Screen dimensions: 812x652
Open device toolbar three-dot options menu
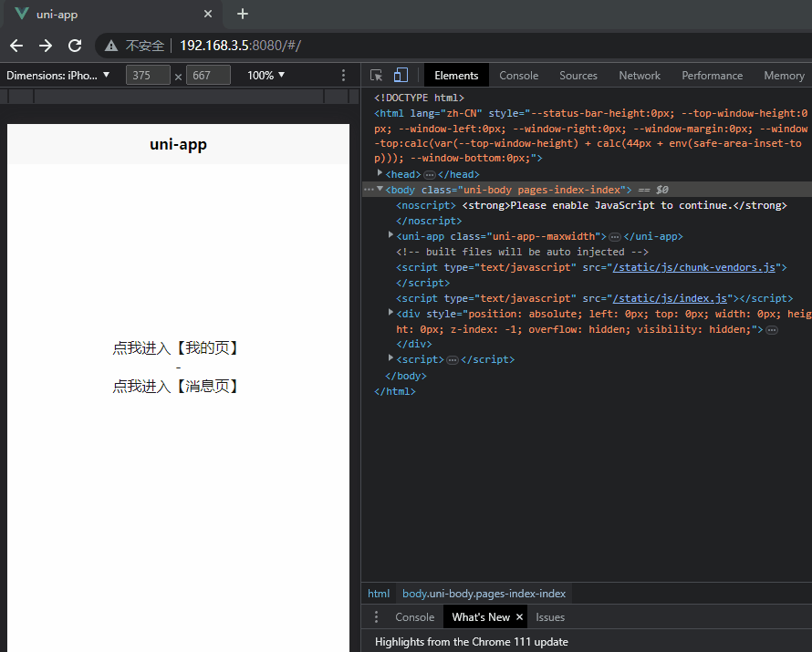click(x=343, y=76)
